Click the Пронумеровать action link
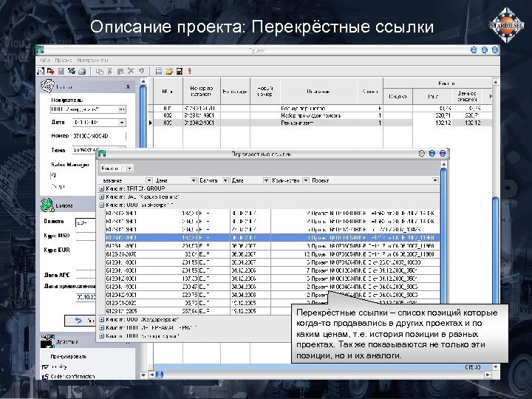The image size is (532, 399). tap(69, 357)
